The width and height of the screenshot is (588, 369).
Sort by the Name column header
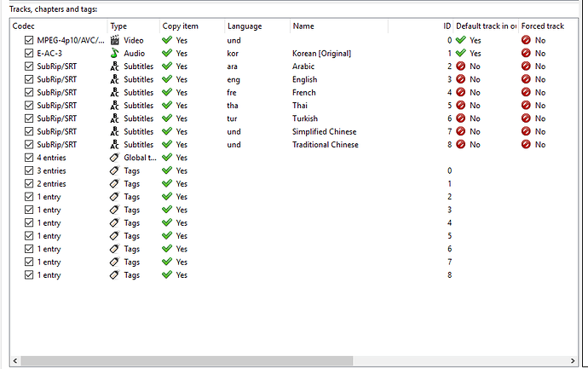click(339, 26)
